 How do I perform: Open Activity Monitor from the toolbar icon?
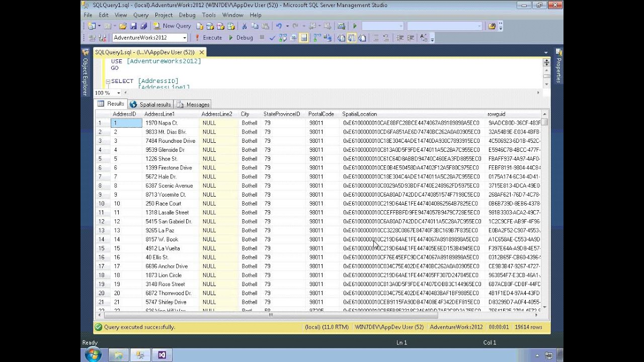point(341,26)
